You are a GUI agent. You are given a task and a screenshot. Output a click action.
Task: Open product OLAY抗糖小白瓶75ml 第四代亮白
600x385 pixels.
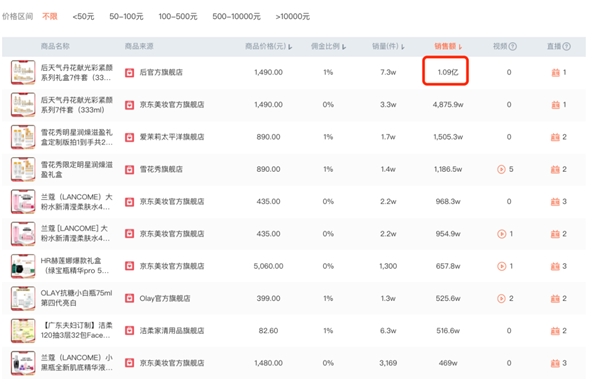[x=77, y=298]
